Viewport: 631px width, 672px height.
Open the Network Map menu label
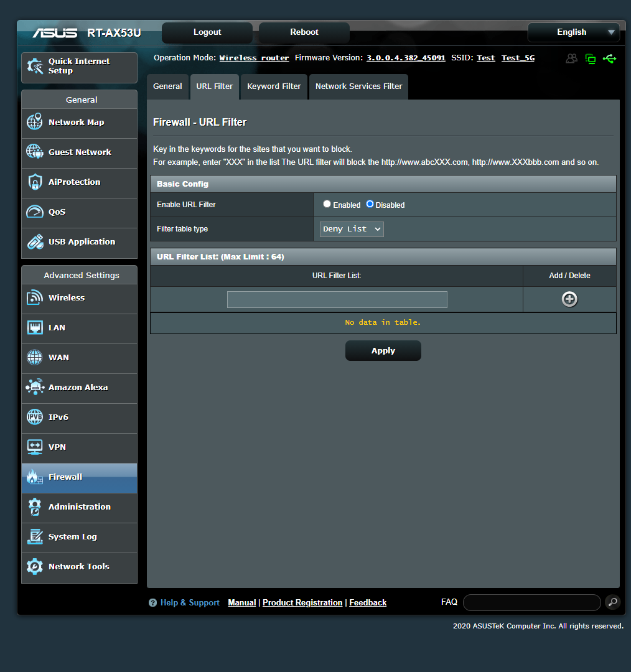pos(77,122)
